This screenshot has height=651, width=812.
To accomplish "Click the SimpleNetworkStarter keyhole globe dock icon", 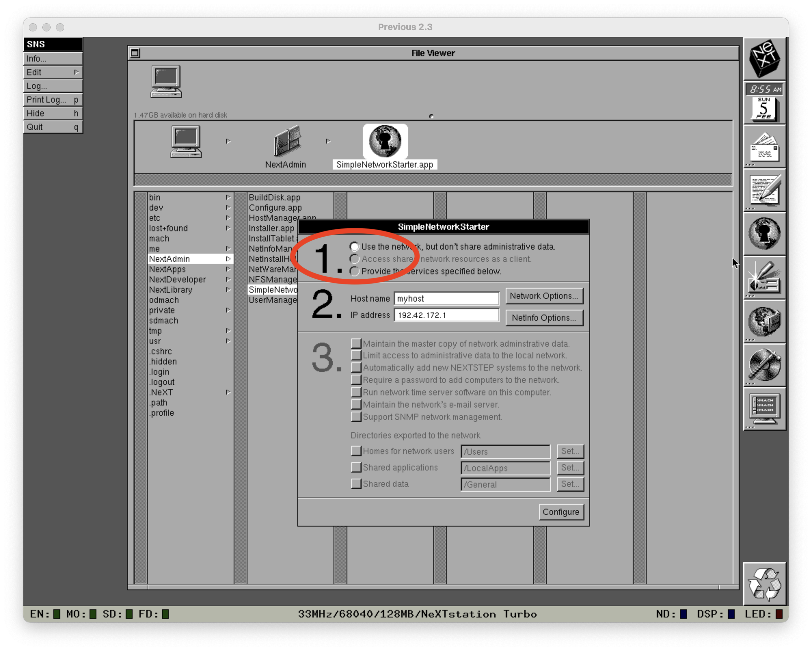I will tap(764, 234).
